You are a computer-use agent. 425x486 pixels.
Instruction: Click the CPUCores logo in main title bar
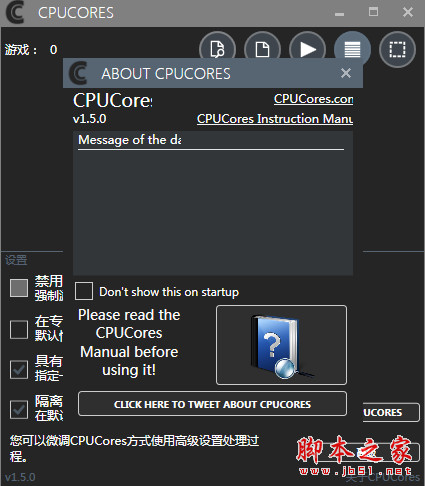click(15, 13)
